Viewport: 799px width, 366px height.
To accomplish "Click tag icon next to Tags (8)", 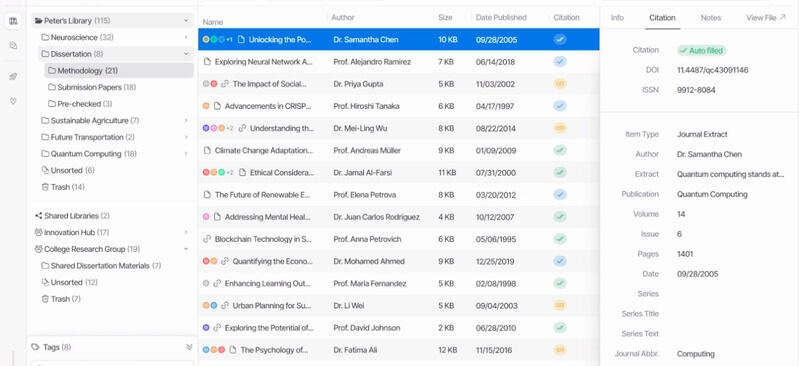I will 35,347.
